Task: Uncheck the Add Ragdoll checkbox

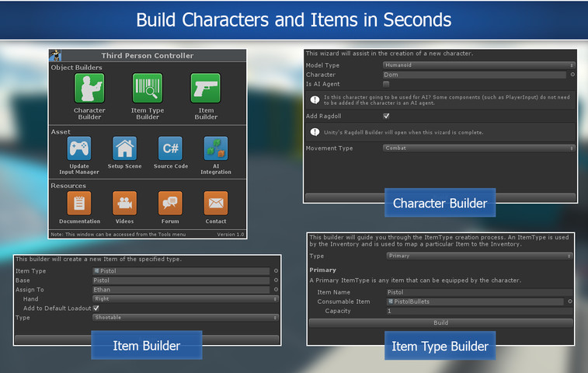Action: point(386,116)
